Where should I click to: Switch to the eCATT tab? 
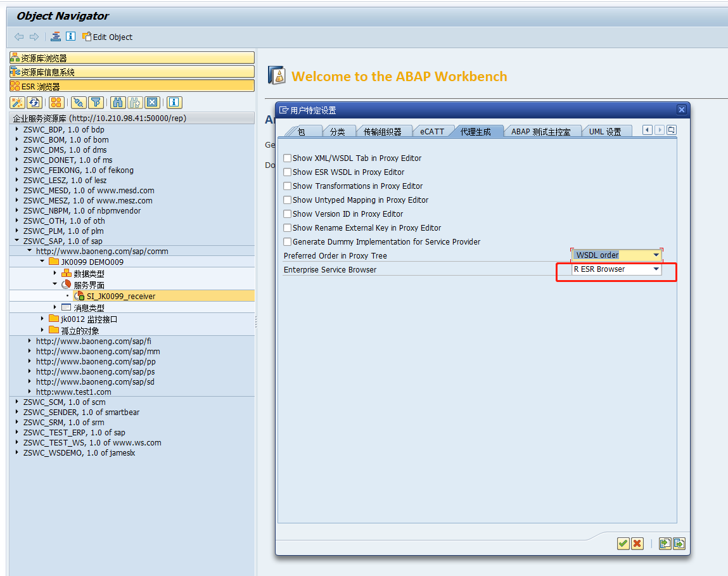click(433, 131)
